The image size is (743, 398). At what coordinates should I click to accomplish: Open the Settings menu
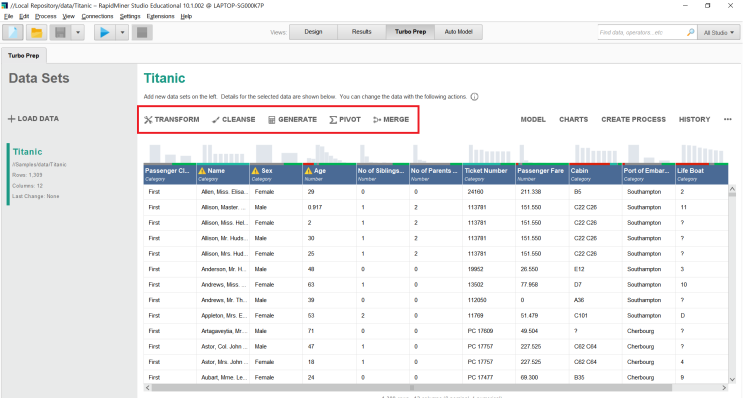pyautogui.click(x=130, y=16)
